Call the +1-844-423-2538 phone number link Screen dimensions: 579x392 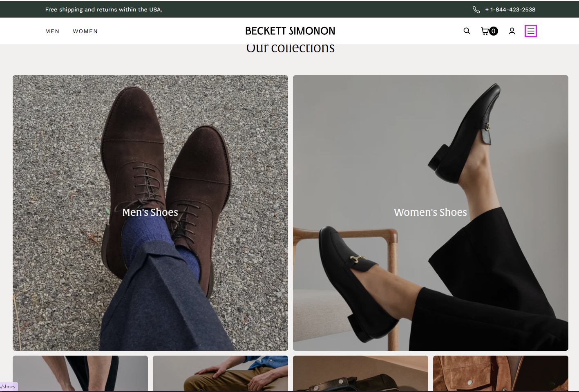(x=510, y=9)
